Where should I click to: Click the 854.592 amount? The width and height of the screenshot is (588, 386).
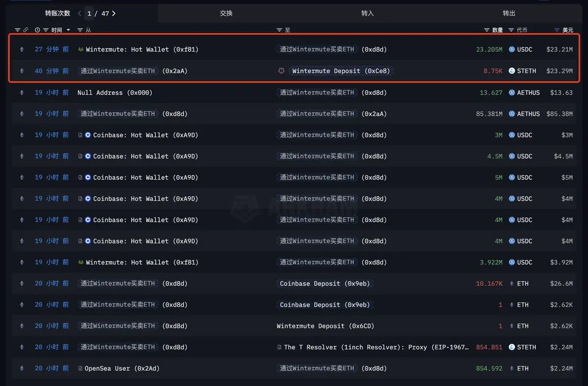[489, 368]
